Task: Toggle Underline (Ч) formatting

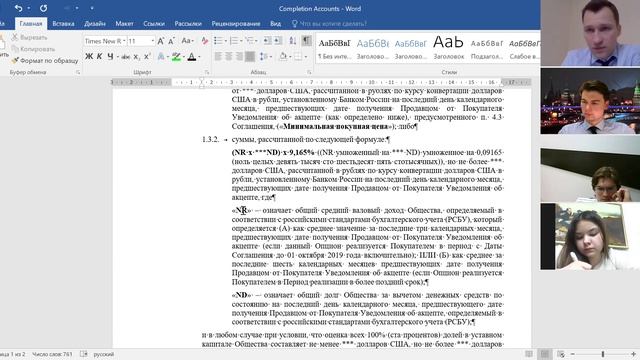Action: point(110,56)
